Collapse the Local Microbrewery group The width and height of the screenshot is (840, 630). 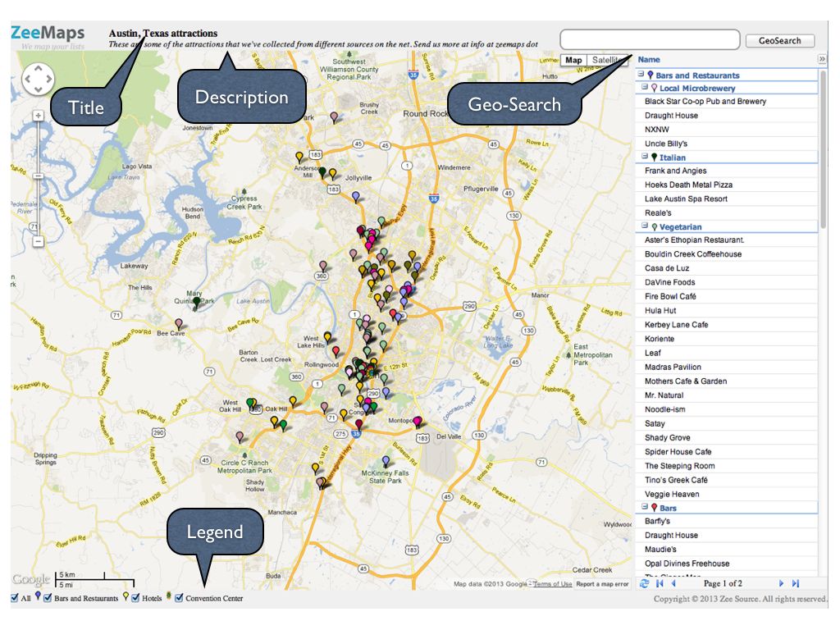coord(645,87)
